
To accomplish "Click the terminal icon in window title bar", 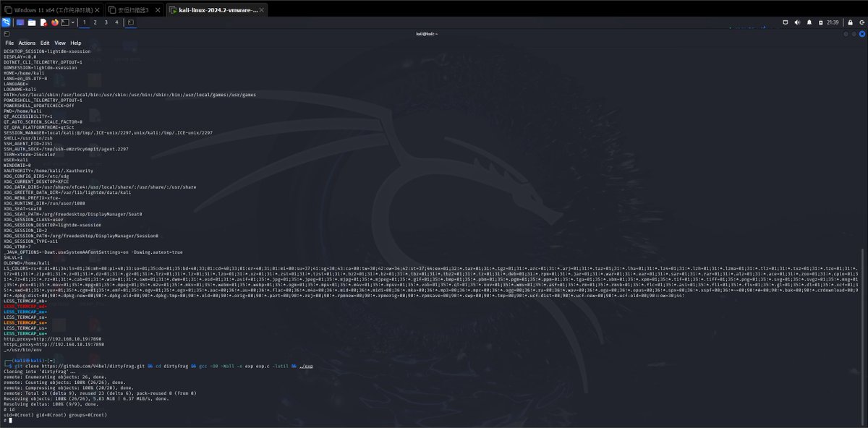I will coord(6,34).
